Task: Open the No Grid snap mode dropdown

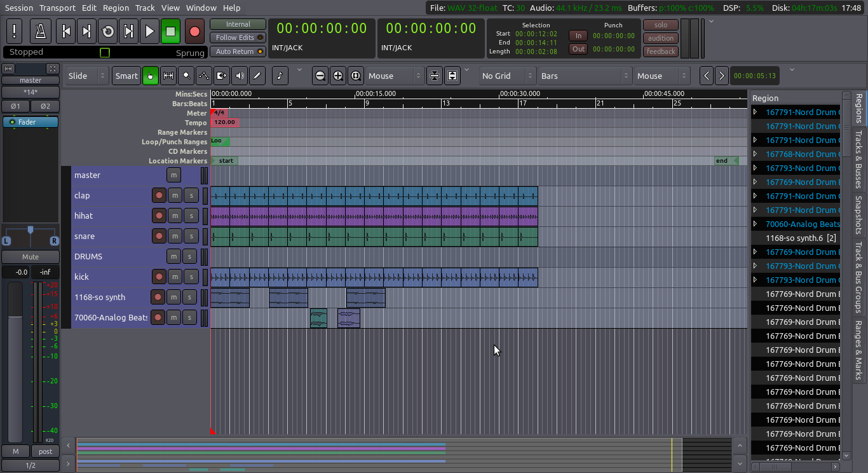Action: (x=506, y=76)
